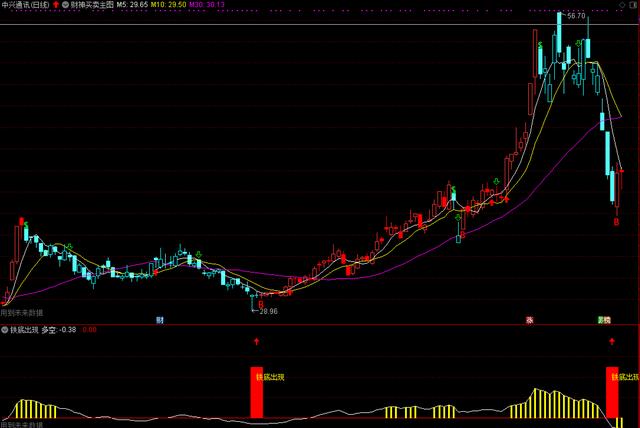Click the diamond icon at top right corner
The width and height of the screenshot is (640, 428).
pyautogui.click(x=624, y=5)
